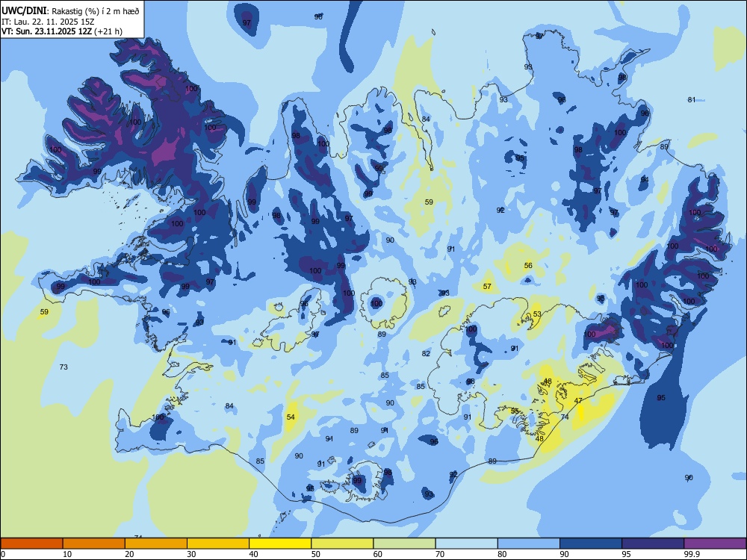Choose the 50–60 pale yellow legend swatch

coord(343,544)
